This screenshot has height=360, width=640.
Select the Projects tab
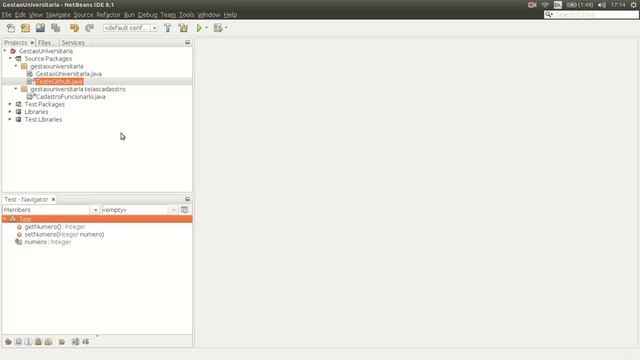[x=15, y=42]
